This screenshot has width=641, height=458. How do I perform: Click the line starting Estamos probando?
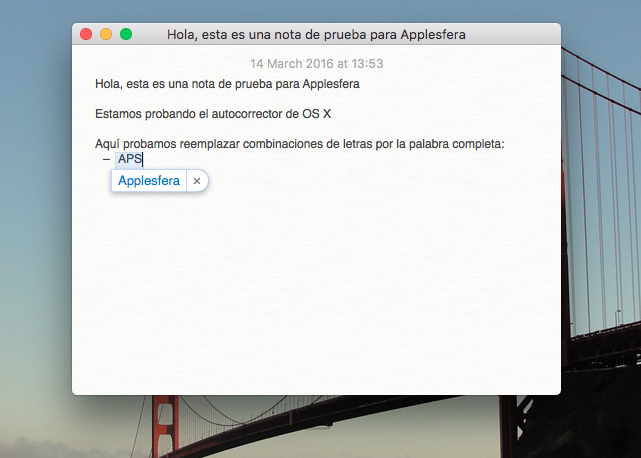[x=213, y=114]
